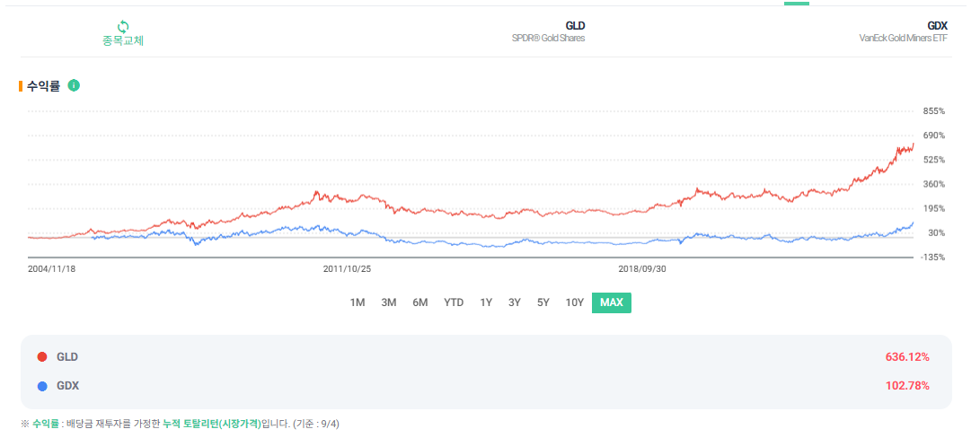
Task: Click the 종목교체 swap icon
Action: click(123, 27)
